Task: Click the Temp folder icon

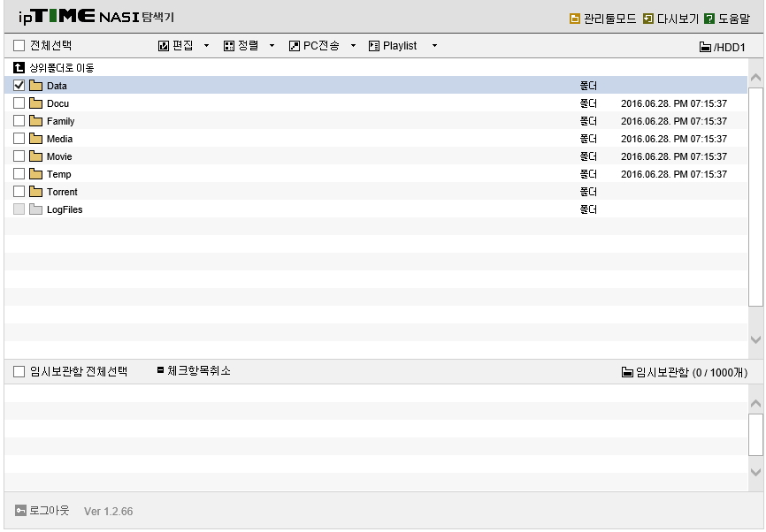Action: tap(35, 174)
